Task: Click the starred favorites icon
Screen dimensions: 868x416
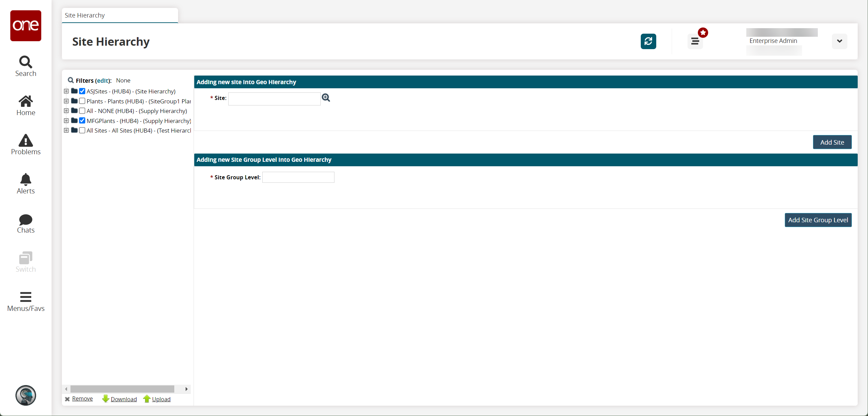Action: pyautogui.click(x=703, y=33)
